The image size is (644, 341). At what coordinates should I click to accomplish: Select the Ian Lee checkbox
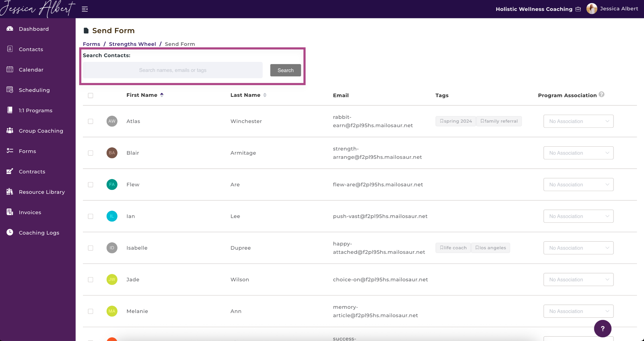click(x=91, y=216)
